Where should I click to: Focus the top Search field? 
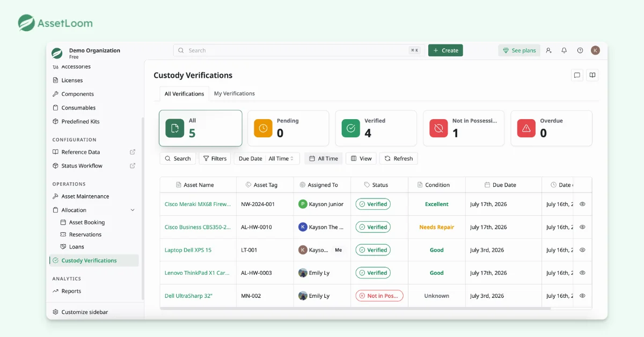tap(299, 50)
